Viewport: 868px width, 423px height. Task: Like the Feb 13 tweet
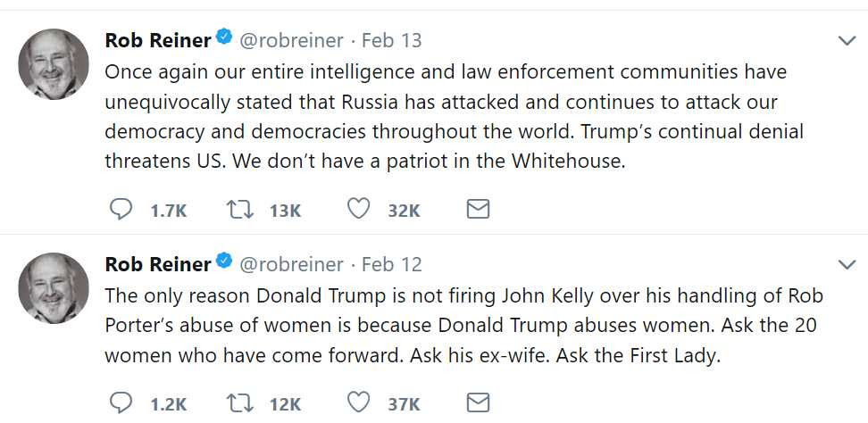(x=358, y=210)
